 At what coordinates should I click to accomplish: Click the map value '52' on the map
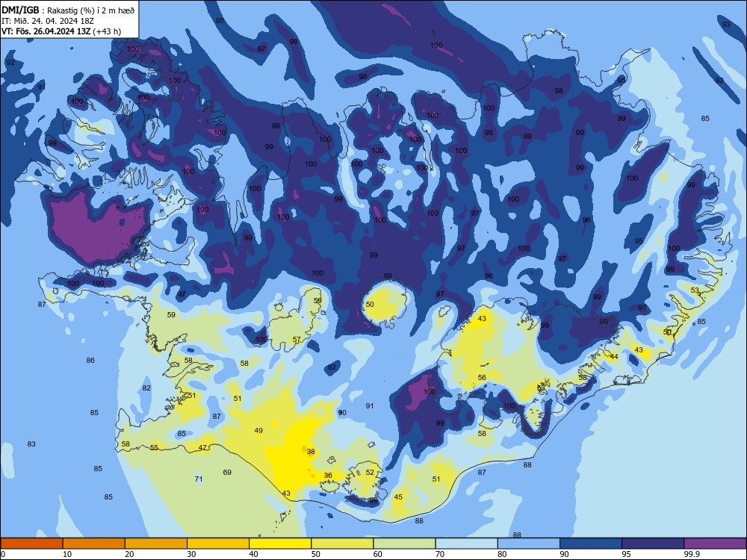pyautogui.click(x=370, y=473)
